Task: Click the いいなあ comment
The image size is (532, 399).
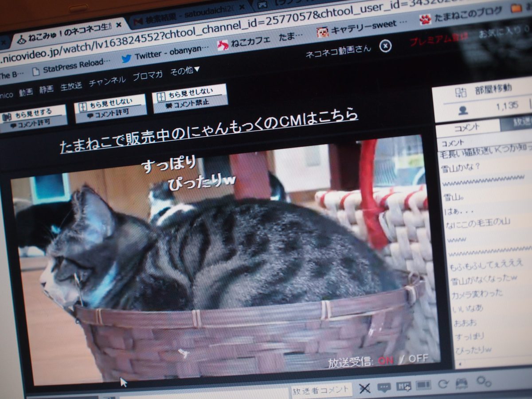Action: pos(467,308)
